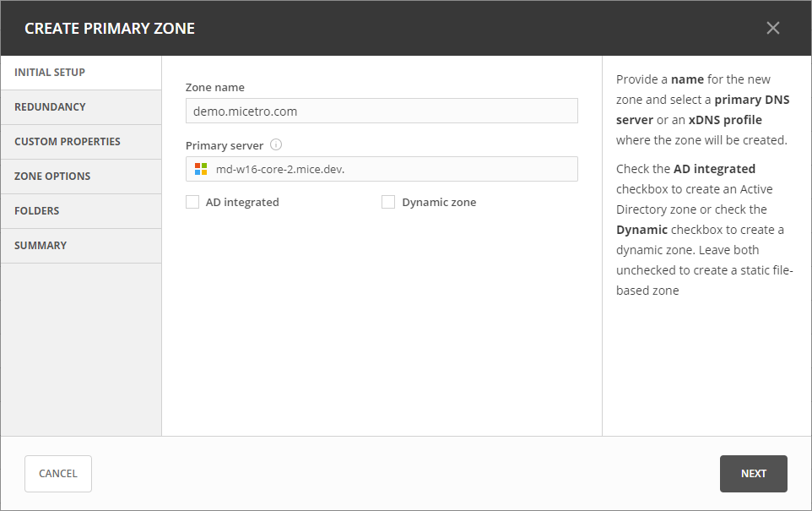Image resolution: width=812 pixels, height=511 pixels.
Task: Click the 'Primary server' field label
Action: click(x=225, y=145)
